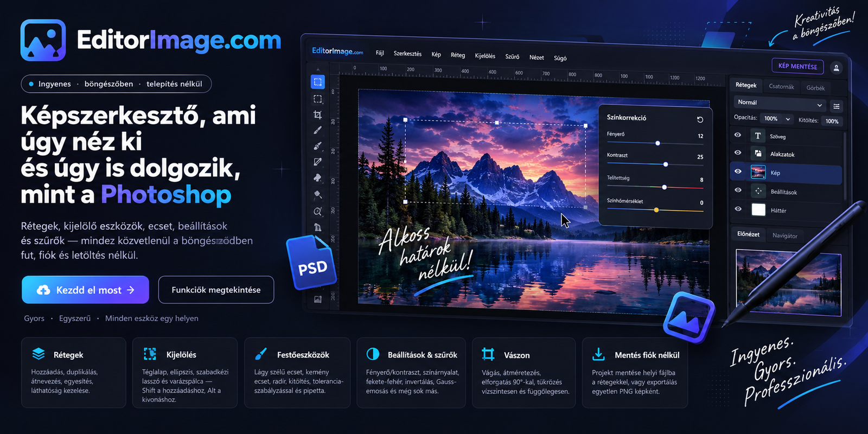Viewport: 868px width, 434px height.
Task: Select the Szöveg layer name
Action: click(x=777, y=137)
